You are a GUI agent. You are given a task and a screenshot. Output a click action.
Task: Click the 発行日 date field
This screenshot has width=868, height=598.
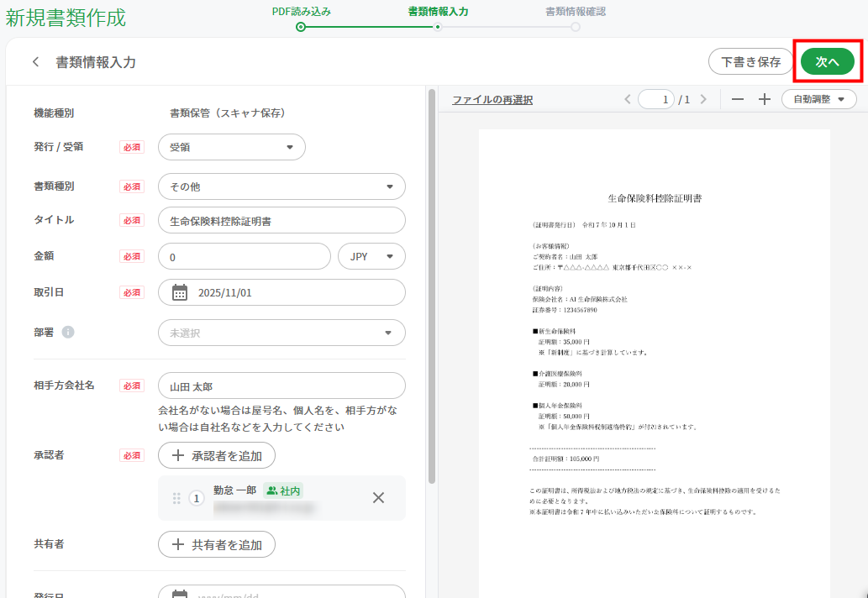pos(281,591)
